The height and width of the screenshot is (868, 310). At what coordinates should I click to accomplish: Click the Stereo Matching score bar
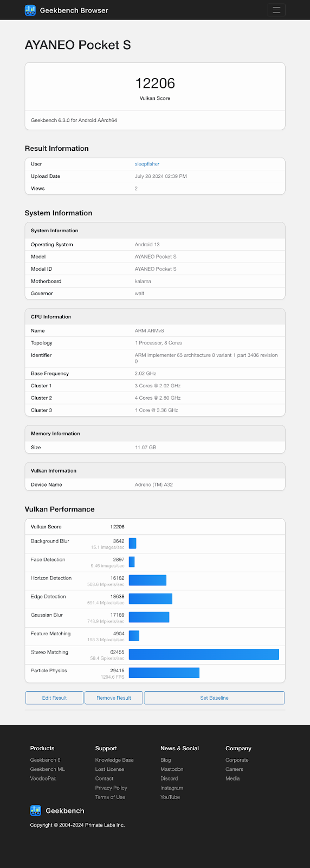tap(204, 654)
